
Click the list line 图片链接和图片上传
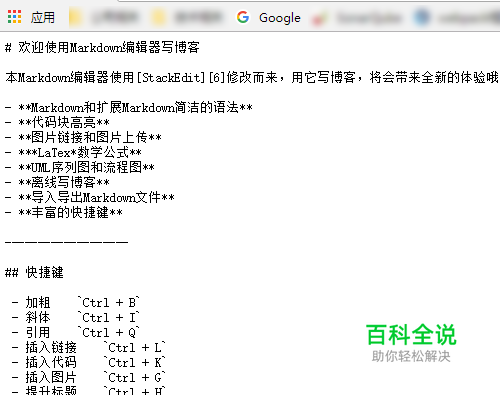[83, 137]
